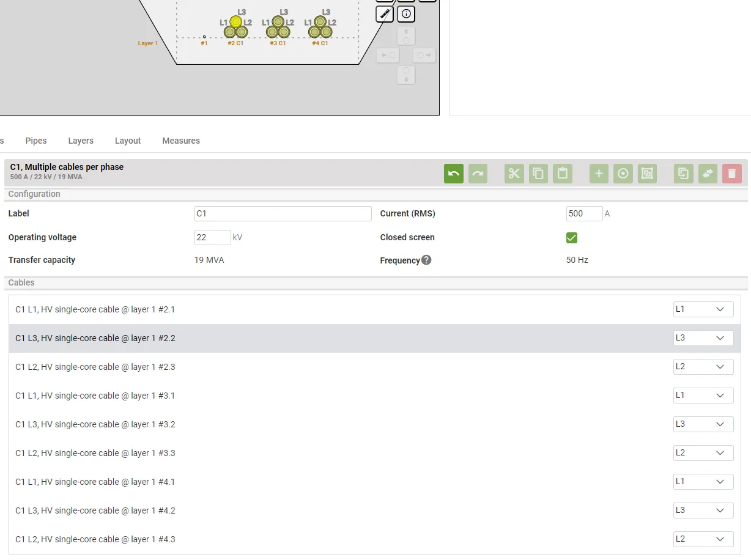Click the Frequency help question mark

[x=426, y=260]
